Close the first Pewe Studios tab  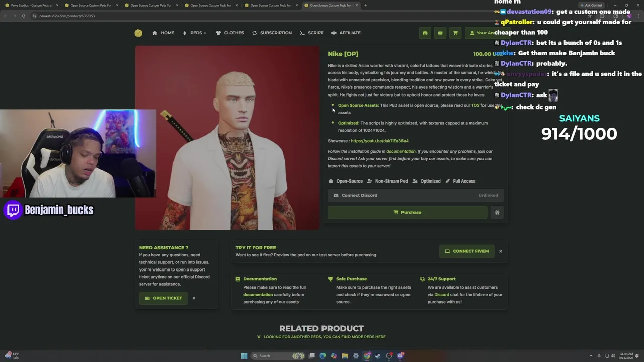point(57,5)
